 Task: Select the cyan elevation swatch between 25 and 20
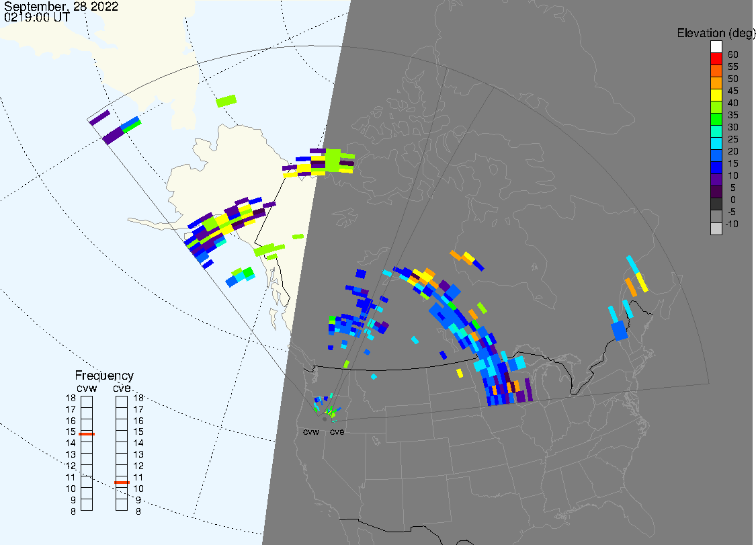(716, 143)
